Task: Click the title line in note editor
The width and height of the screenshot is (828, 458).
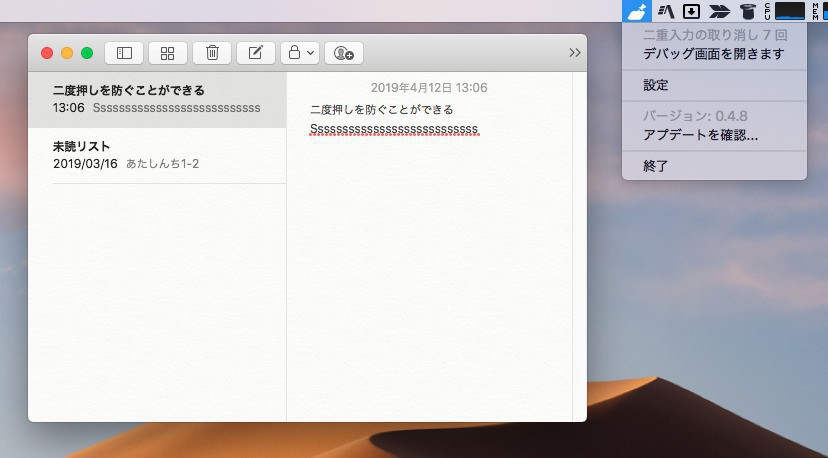Action: (382, 109)
